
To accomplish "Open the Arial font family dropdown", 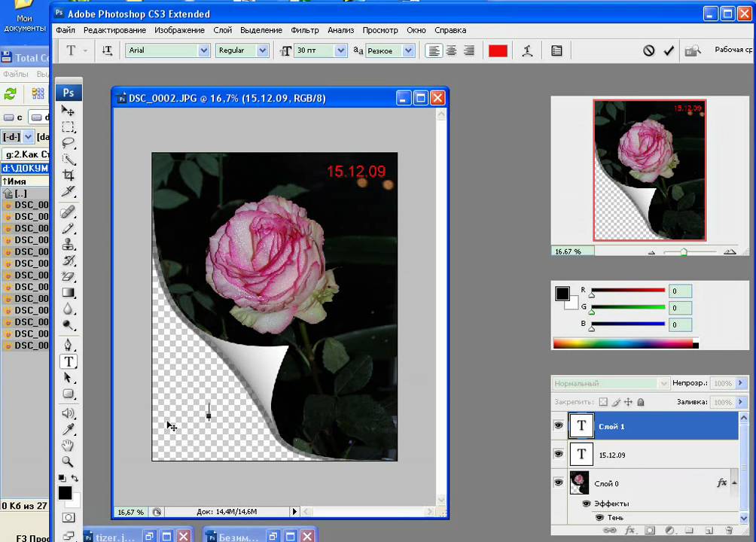I will (203, 50).
